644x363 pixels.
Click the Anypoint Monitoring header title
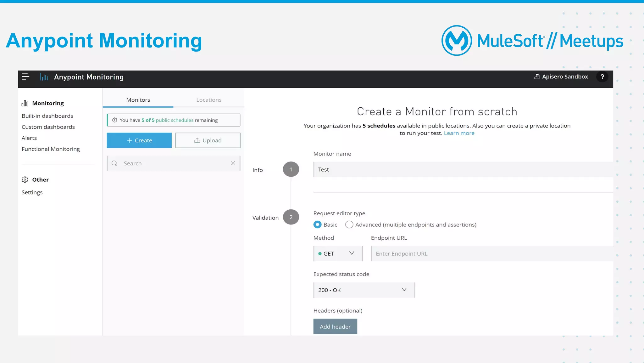[89, 77]
